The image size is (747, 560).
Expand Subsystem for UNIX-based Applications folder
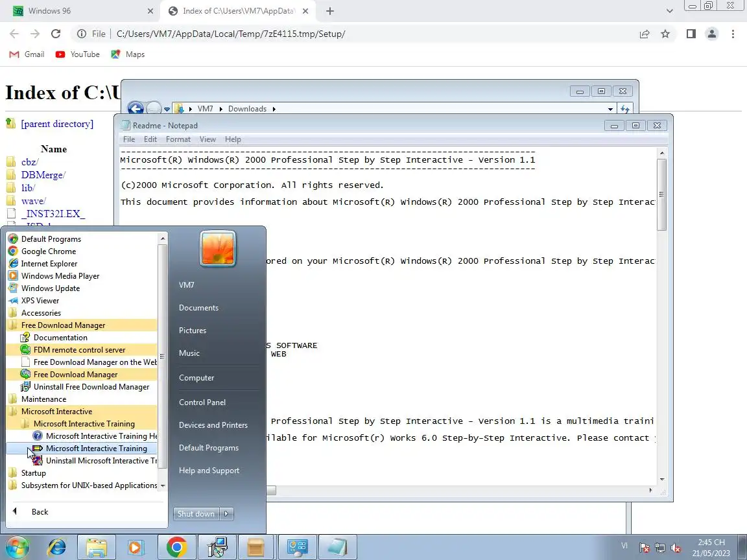point(82,485)
